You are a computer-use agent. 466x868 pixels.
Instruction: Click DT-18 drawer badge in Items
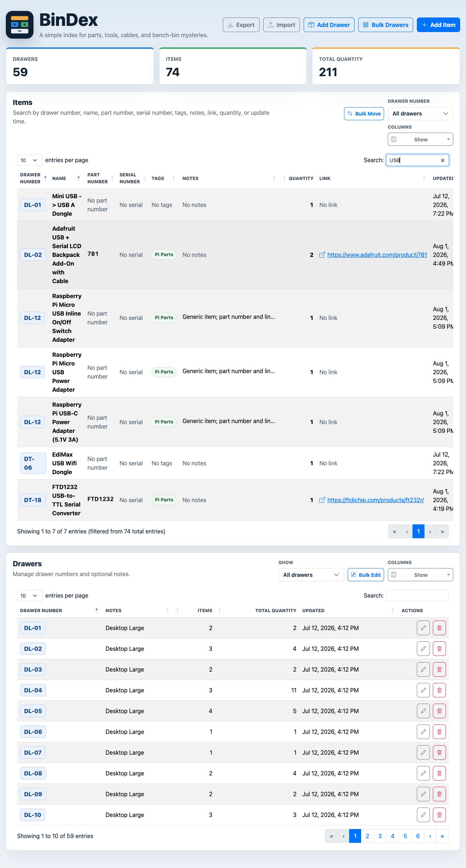tap(33, 500)
